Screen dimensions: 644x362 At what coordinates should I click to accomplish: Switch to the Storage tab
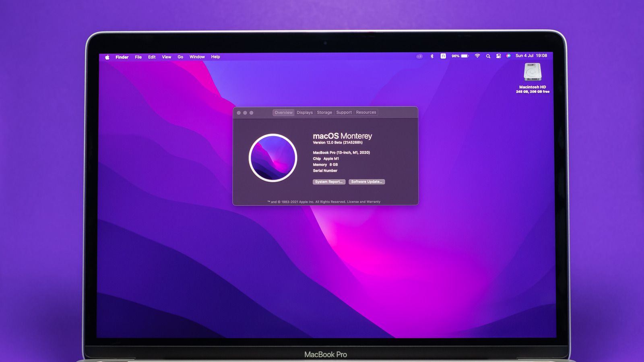click(x=324, y=113)
